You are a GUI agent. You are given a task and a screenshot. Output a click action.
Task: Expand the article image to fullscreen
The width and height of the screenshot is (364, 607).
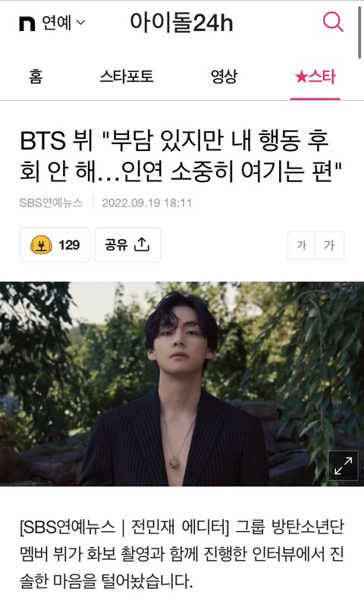tap(343, 466)
